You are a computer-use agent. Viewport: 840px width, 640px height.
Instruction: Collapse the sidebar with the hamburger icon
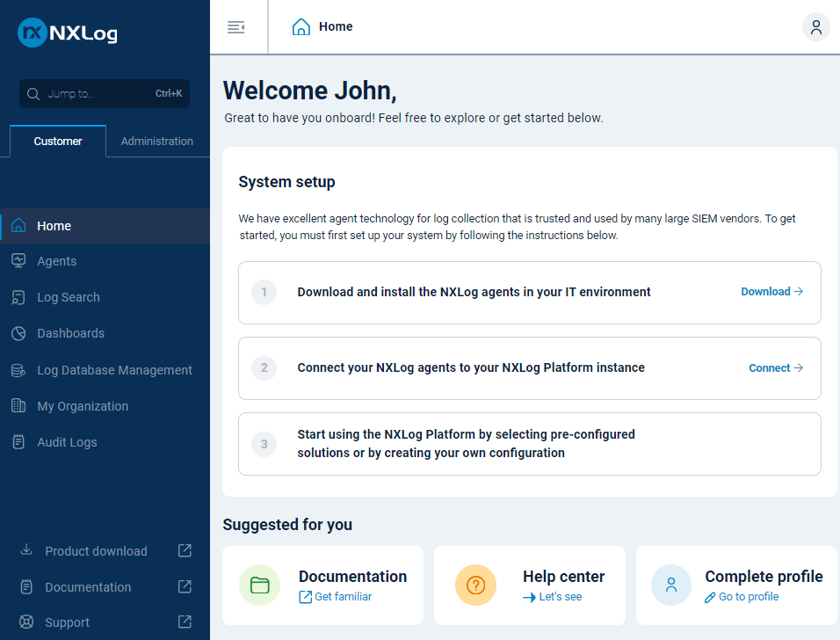tap(235, 26)
